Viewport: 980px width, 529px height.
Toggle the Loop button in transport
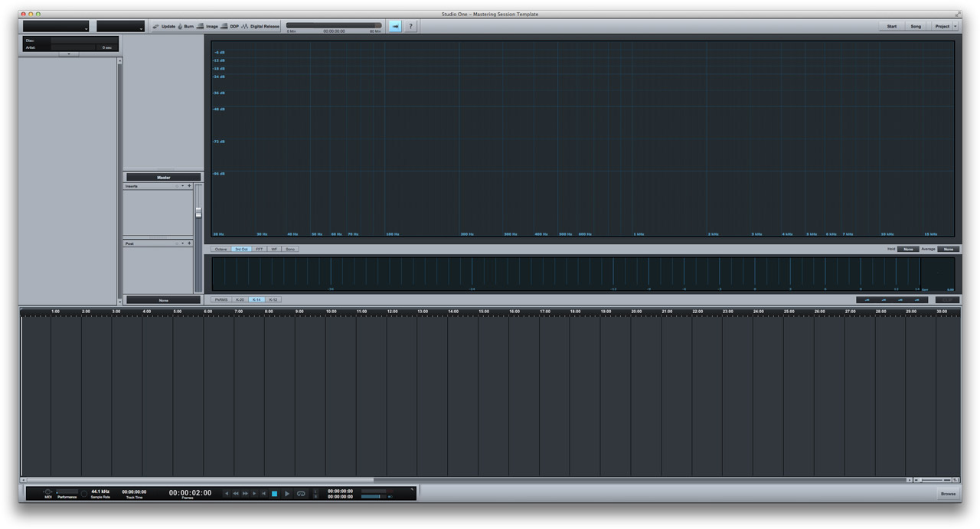tap(301, 494)
